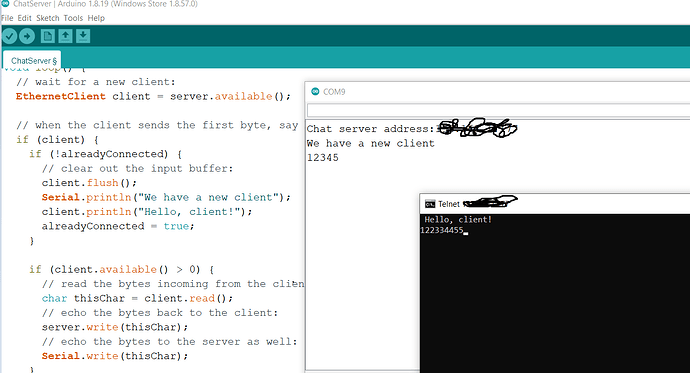Open the Tools menu

pyautogui.click(x=73, y=18)
